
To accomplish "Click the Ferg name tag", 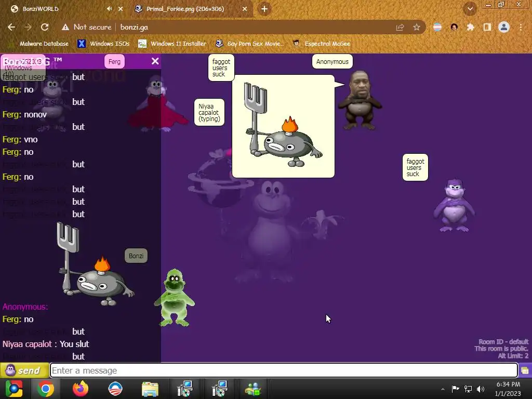I will (114, 62).
